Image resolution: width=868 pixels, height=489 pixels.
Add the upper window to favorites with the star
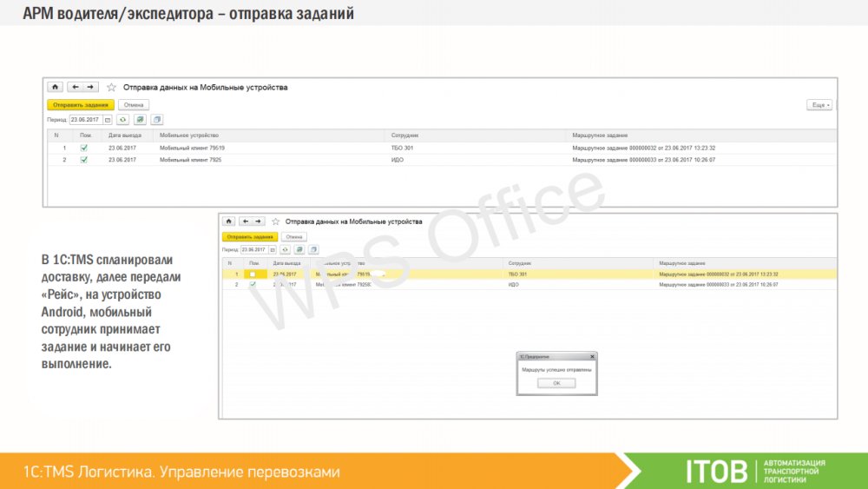click(x=111, y=87)
